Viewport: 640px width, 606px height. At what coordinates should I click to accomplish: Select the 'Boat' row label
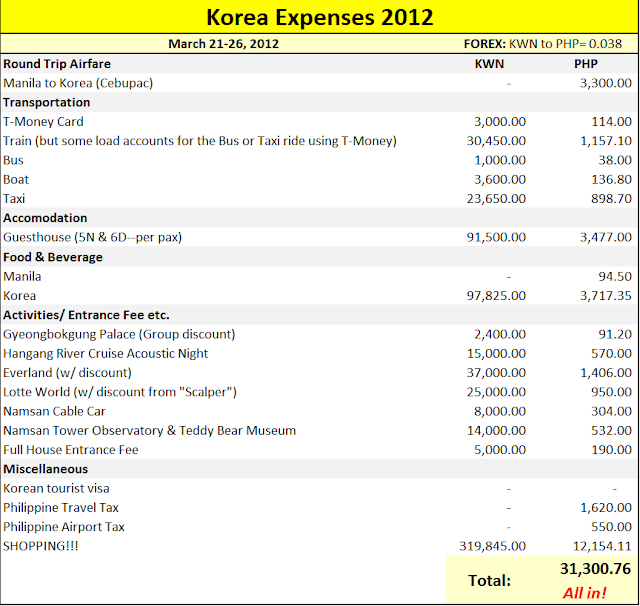click(x=16, y=180)
